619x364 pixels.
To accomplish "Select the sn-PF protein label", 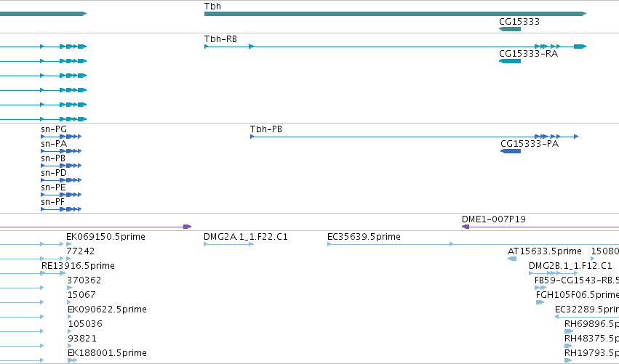I will [x=52, y=202].
